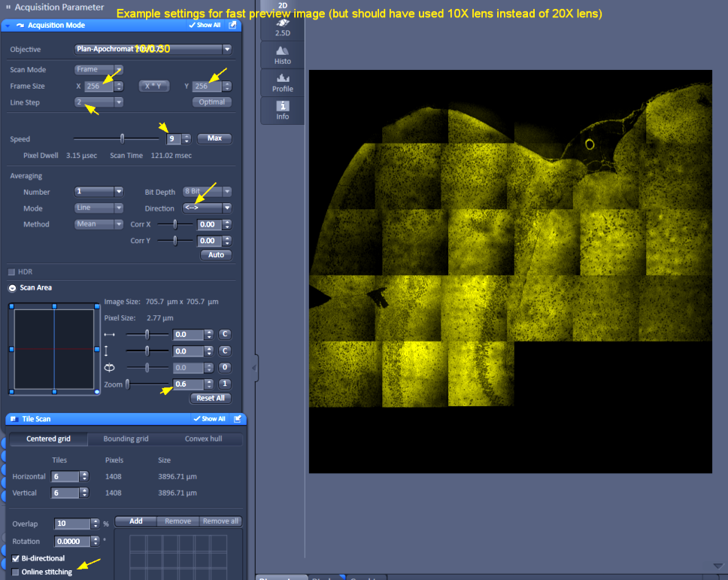Enable the Online stitching checkbox
This screenshot has width=728, height=580.
point(16,572)
